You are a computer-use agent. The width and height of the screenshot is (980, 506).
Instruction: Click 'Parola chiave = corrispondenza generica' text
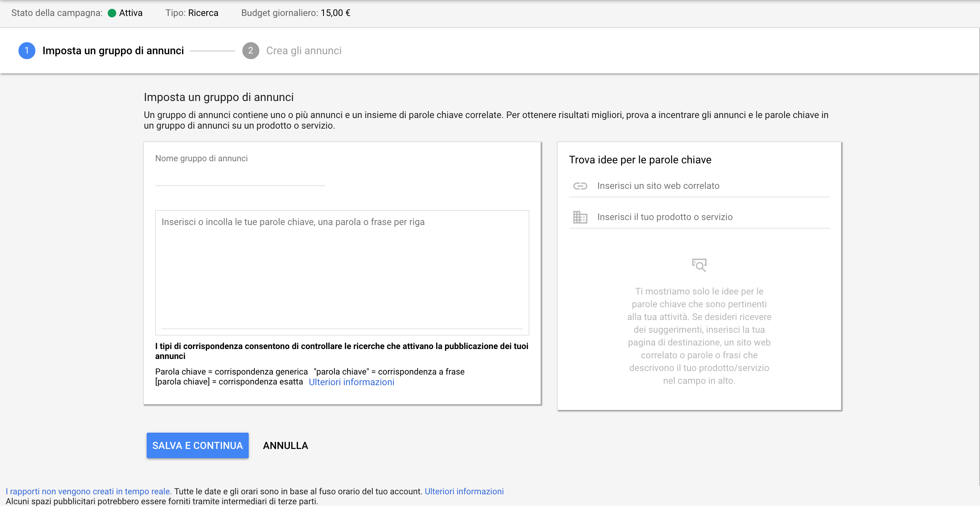tap(231, 372)
